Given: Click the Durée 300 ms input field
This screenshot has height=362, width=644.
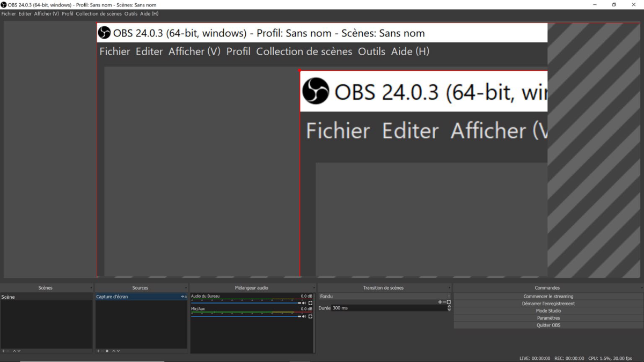Looking at the screenshot, I should [x=389, y=308].
